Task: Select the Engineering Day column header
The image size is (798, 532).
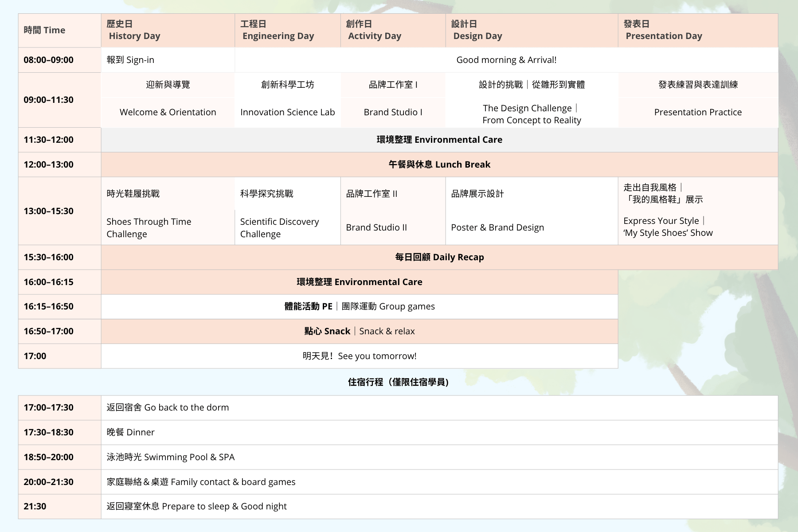Action: coord(287,30)
